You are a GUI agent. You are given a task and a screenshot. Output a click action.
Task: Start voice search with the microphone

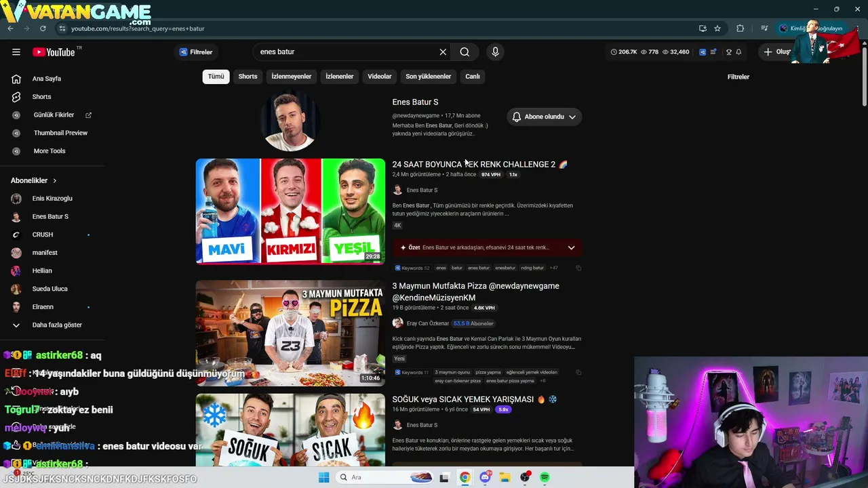coord(495,52)
